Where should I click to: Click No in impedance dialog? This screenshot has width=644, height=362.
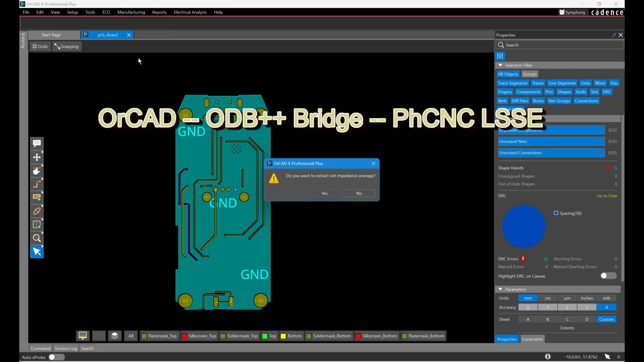tap(359, 193)
